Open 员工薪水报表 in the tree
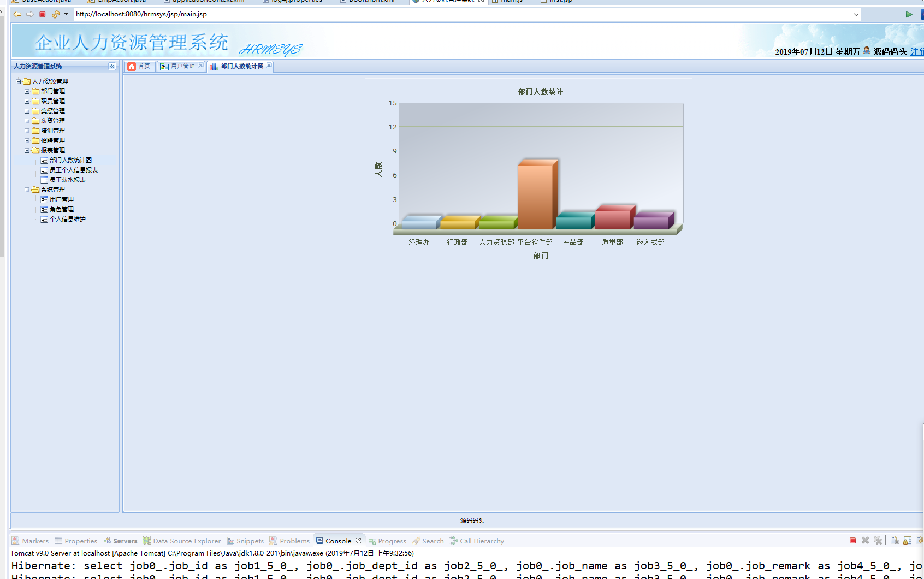The width and height of the screenshot is (924, 579). [x=67, y=180]
